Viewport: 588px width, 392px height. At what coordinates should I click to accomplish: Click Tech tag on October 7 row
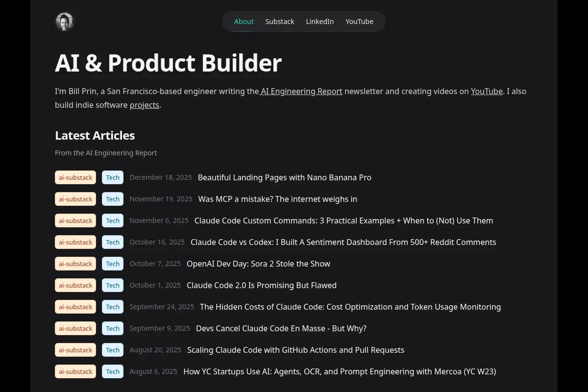coord(113,264)
